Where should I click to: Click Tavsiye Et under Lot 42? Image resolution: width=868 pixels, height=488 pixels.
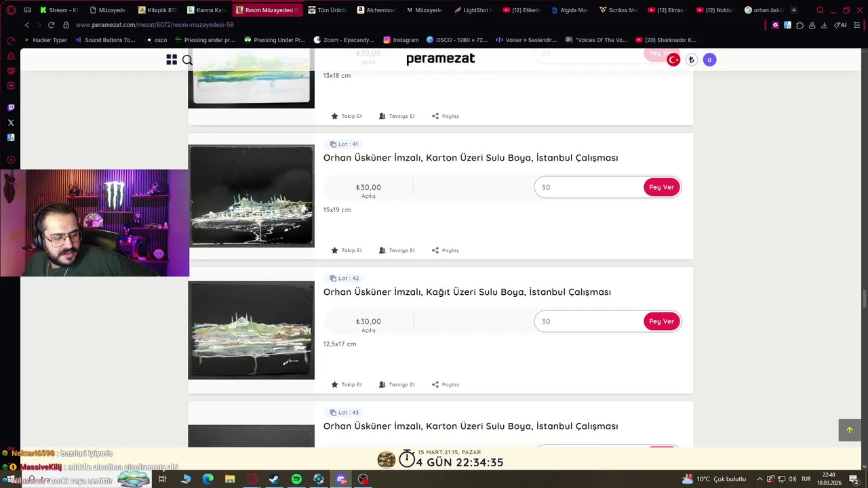point(397,384)
